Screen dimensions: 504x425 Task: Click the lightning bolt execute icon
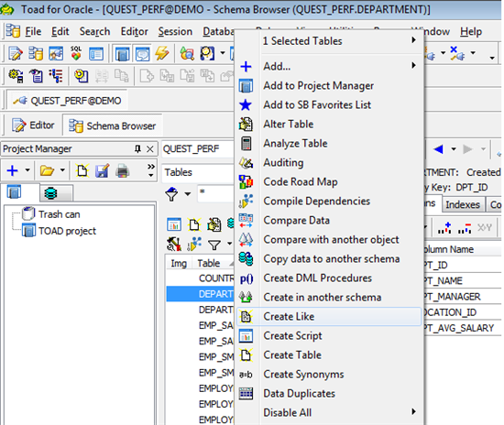pos(161,53)
